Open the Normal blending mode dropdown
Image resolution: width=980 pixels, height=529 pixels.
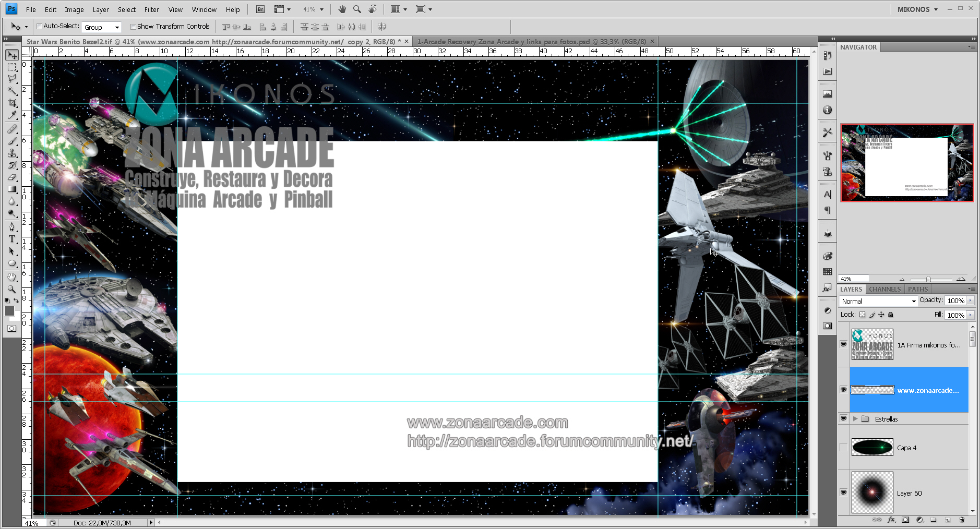click(x=878, y=301)
